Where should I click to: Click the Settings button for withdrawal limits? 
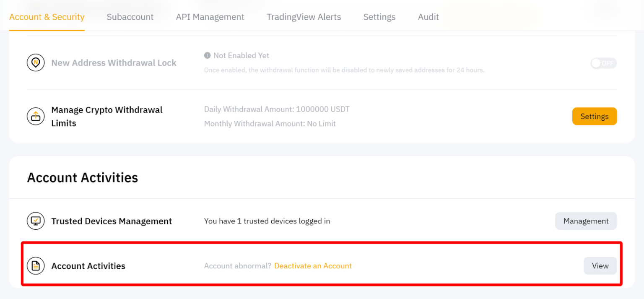pyautogui.click(x=595, y=116)
